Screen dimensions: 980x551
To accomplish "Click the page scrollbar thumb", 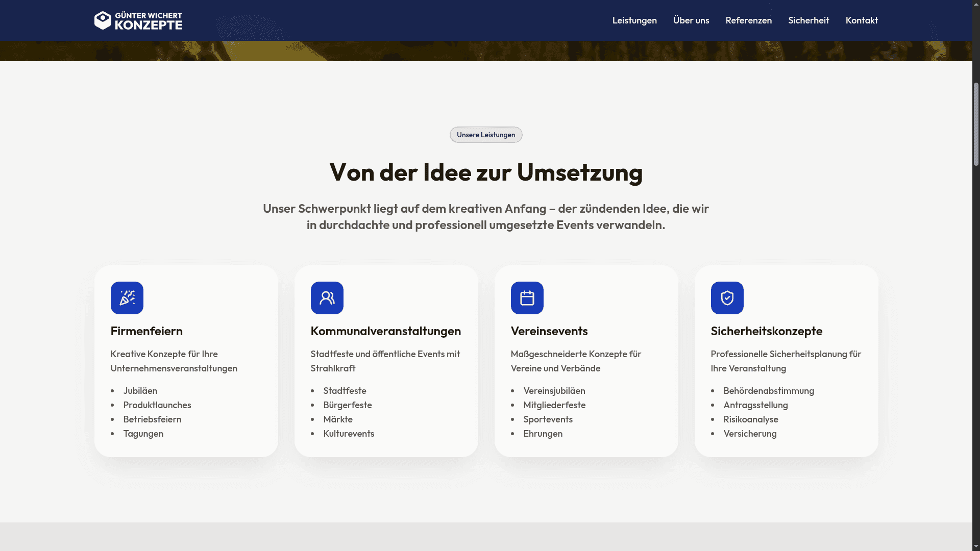I will point(976,124).
